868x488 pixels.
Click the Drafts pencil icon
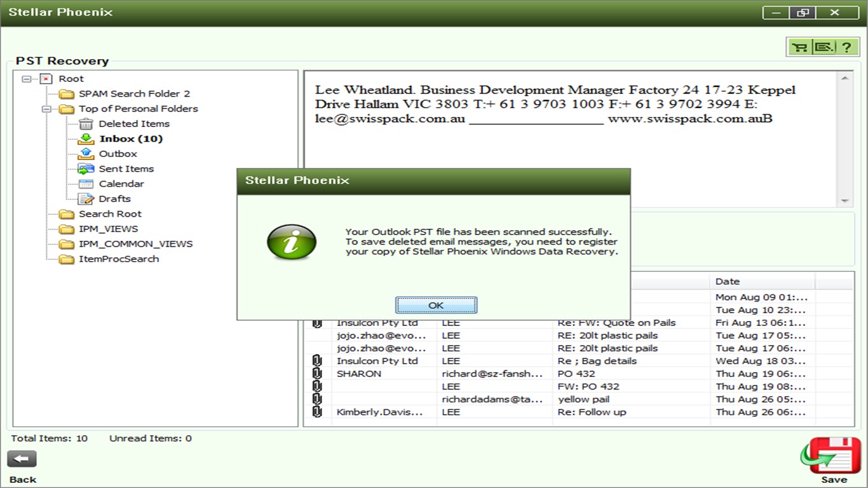[86, 199]
